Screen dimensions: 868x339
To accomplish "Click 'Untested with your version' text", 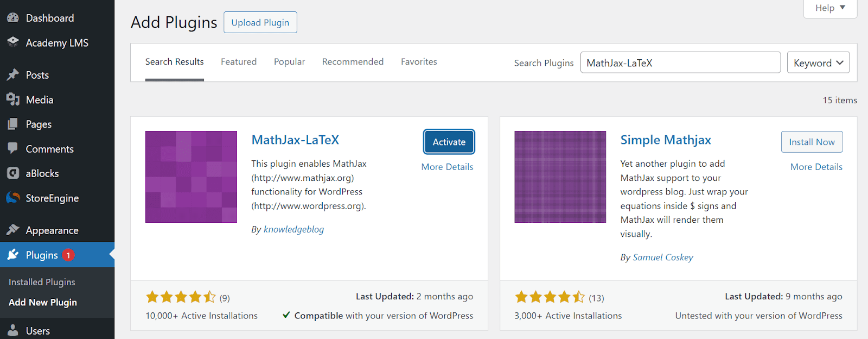I will [758, 316].
